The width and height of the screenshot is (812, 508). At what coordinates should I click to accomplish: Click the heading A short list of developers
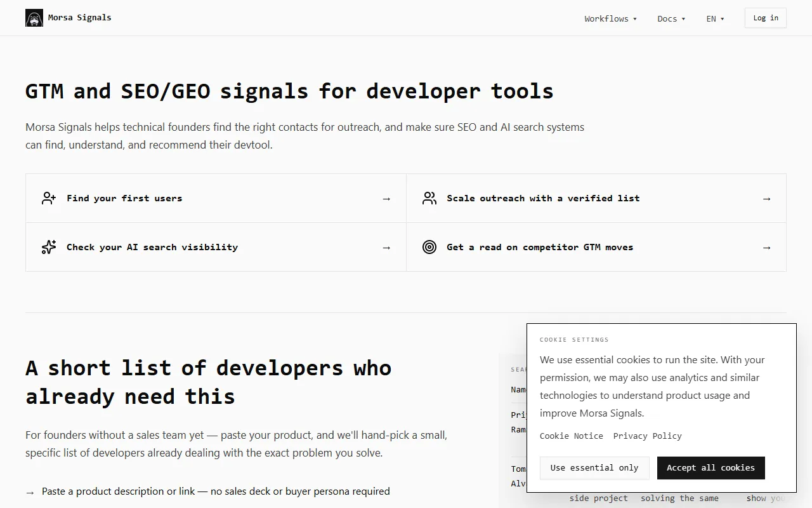(x=209, y=382)
